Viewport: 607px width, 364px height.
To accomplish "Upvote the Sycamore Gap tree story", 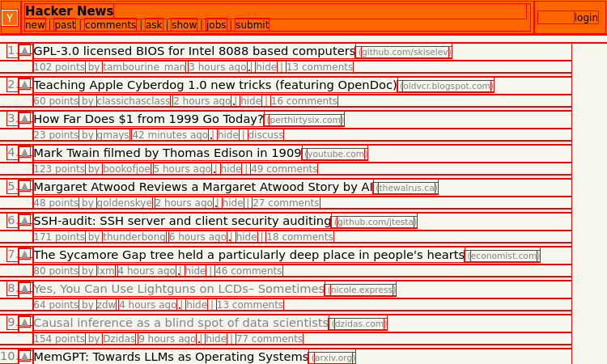I will tap(25, 255).
